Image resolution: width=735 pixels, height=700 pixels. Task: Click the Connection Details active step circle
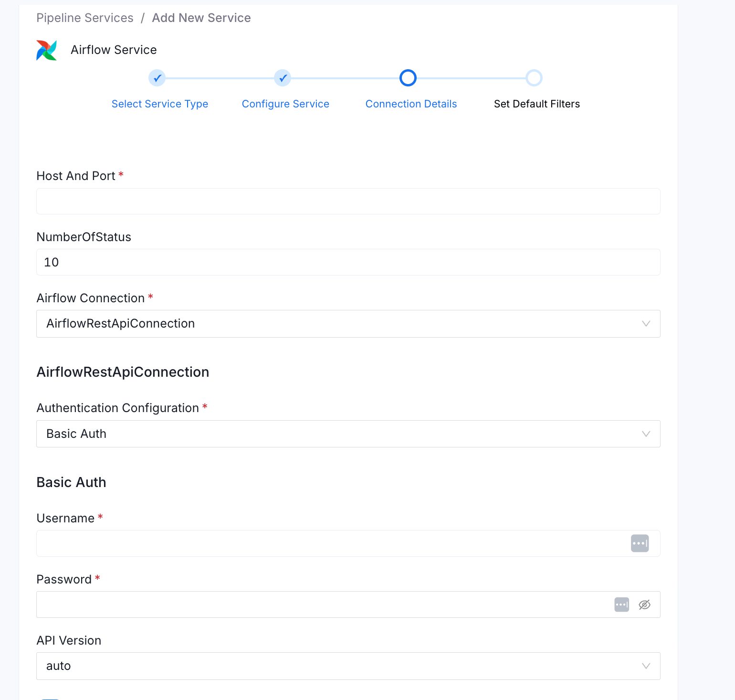[x=408, y=78]
